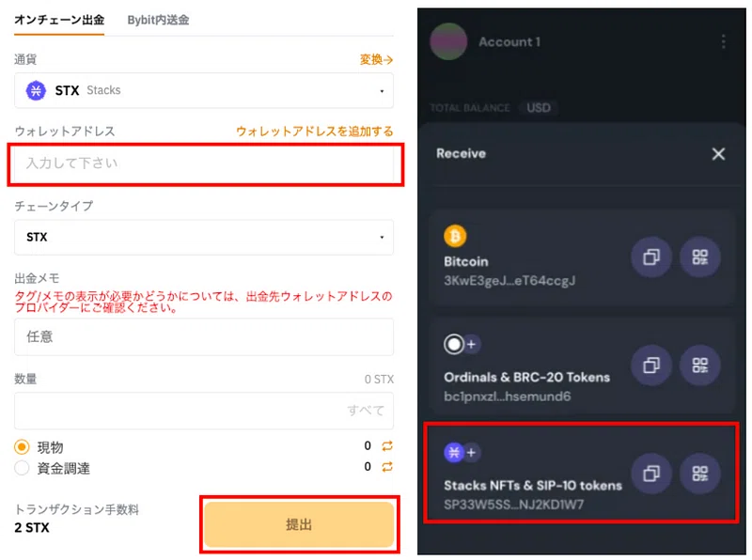Click the Bitcoin coin icon
This screenshot has width=752, height=560.
455,236
